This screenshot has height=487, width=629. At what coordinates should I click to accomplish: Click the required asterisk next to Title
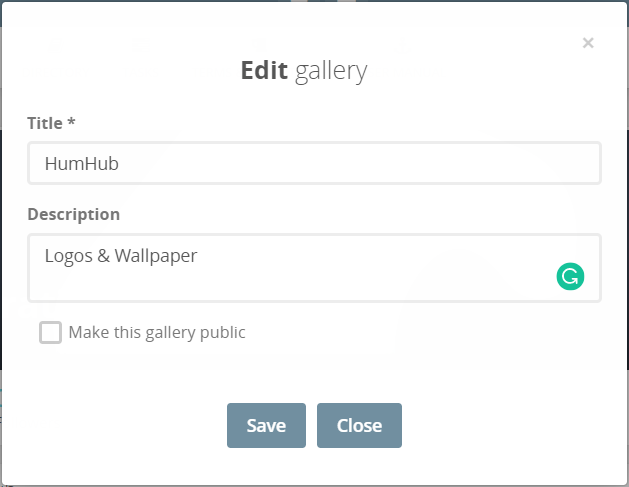click(72, 123)
